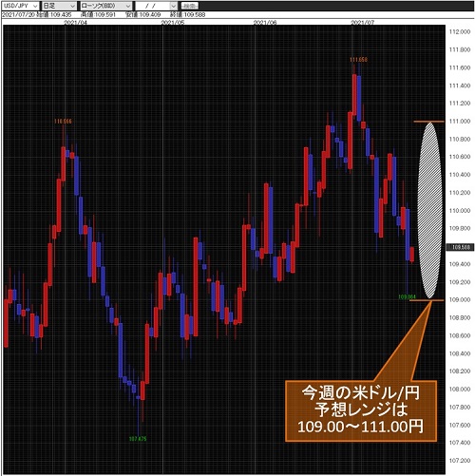Image resolution: width=475 pixels, height=476 pixels.
Task: Click the 109.064 low price label
Action: pyautogui.click(x=407, y=296)
